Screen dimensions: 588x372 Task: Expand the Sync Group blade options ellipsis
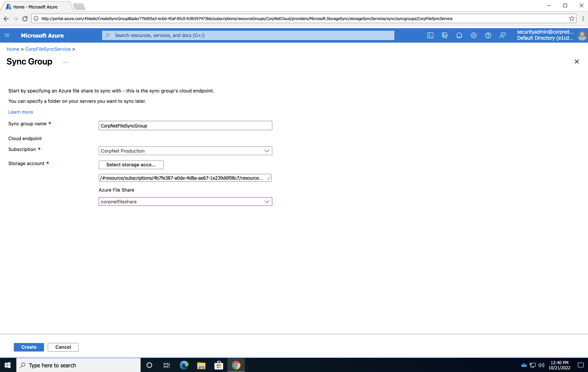pos(65,62)
